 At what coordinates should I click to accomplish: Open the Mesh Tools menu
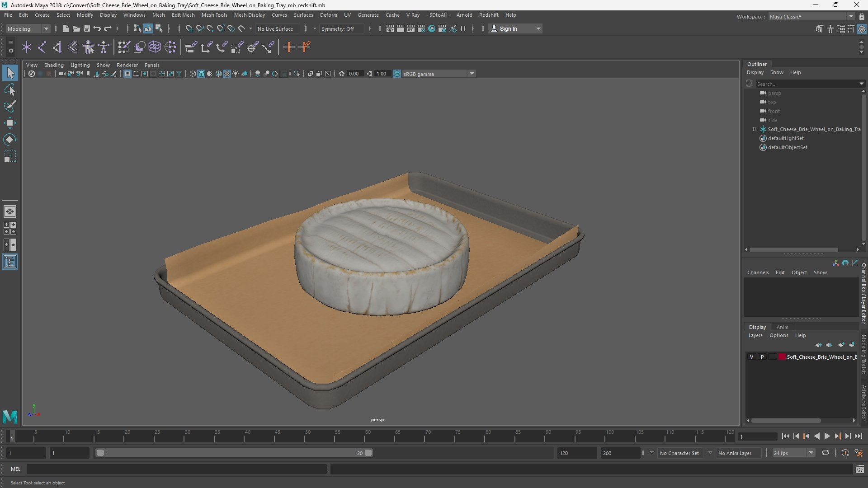click(x=214, y=15)
